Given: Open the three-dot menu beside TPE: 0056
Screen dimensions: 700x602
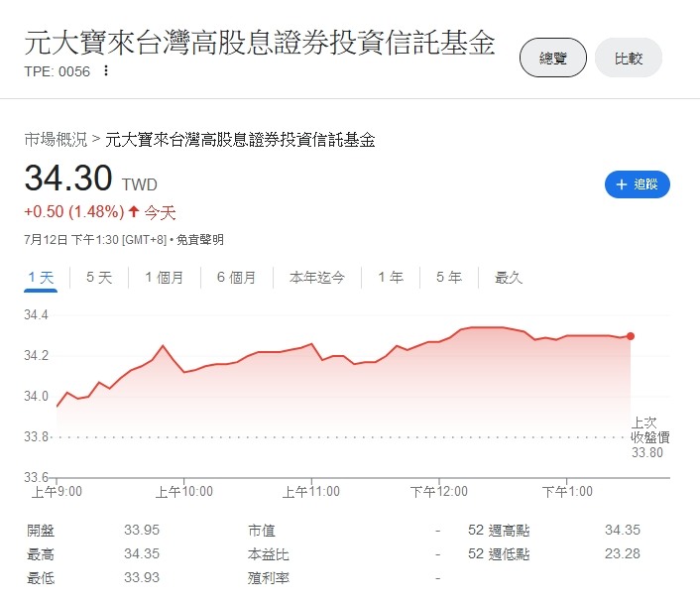Looking at the screenshot, I should click(106, 70).
